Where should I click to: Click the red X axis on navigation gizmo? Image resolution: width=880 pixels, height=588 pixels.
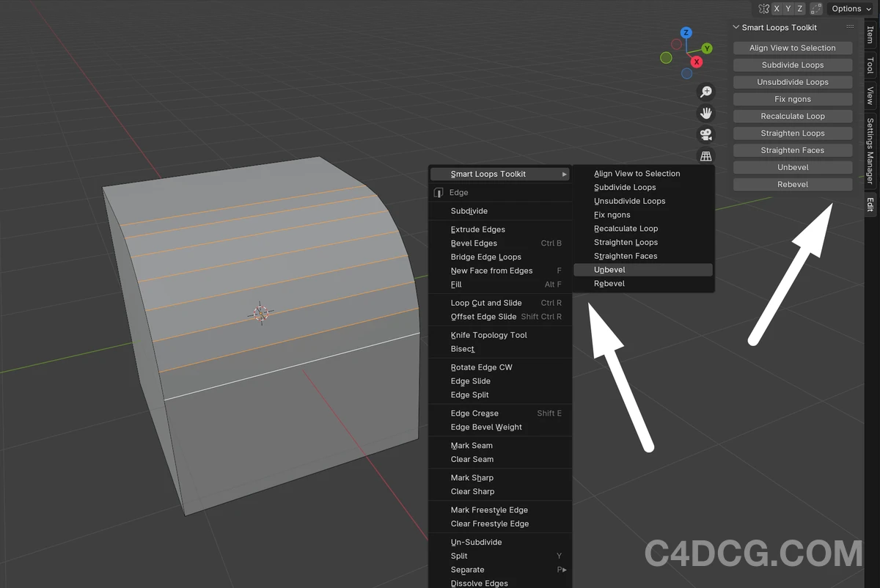(x=696, y=62)
